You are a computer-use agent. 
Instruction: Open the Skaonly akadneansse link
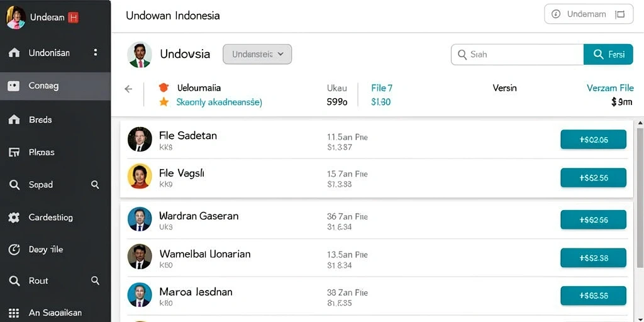tap(219, 103)
